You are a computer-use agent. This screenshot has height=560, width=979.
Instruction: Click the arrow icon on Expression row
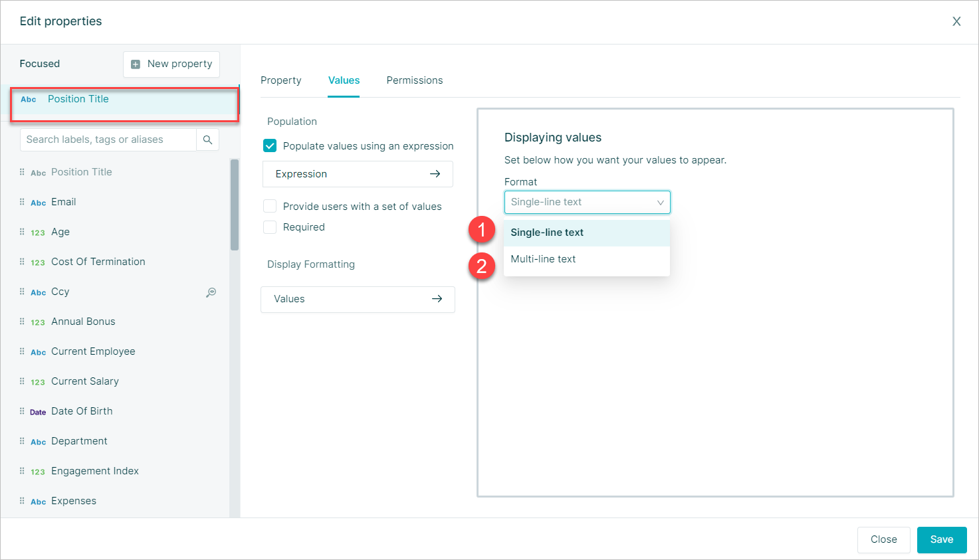coord(435,174)
